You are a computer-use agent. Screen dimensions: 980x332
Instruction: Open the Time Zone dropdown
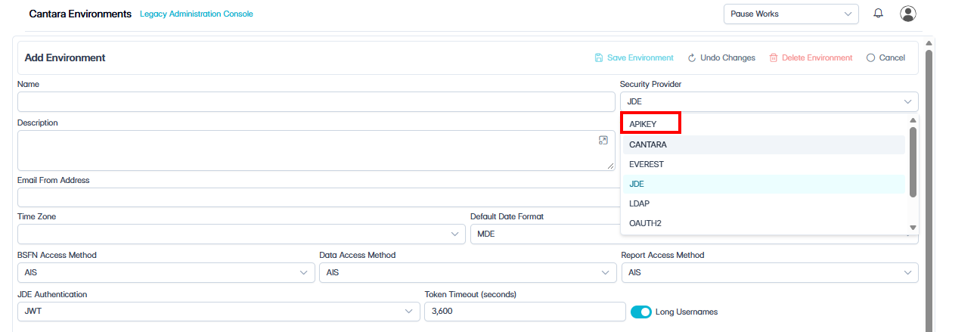point(241,234)
